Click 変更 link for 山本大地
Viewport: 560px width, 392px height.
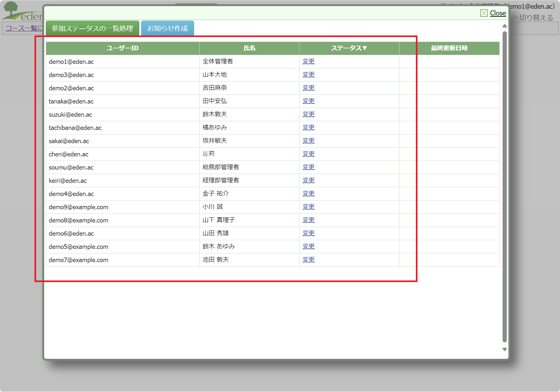[308, 75]
